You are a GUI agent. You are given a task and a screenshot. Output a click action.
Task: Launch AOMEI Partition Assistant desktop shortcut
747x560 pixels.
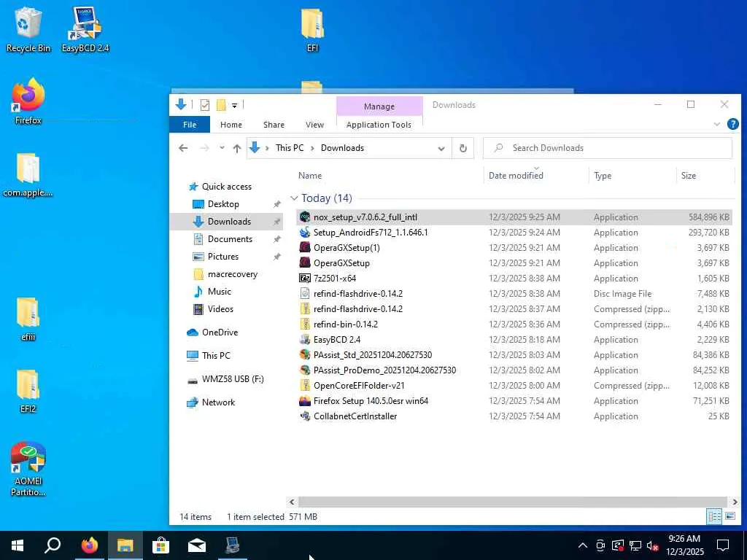(28, 469)
